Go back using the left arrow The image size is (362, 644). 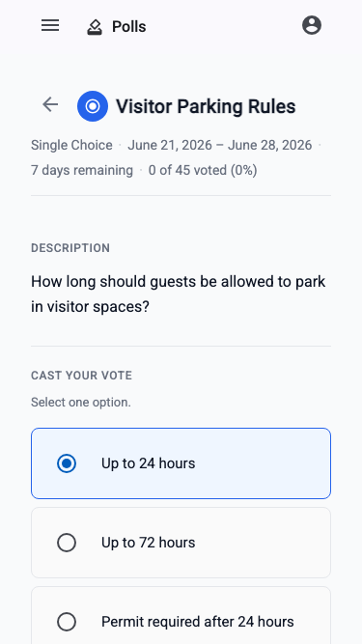50,104
